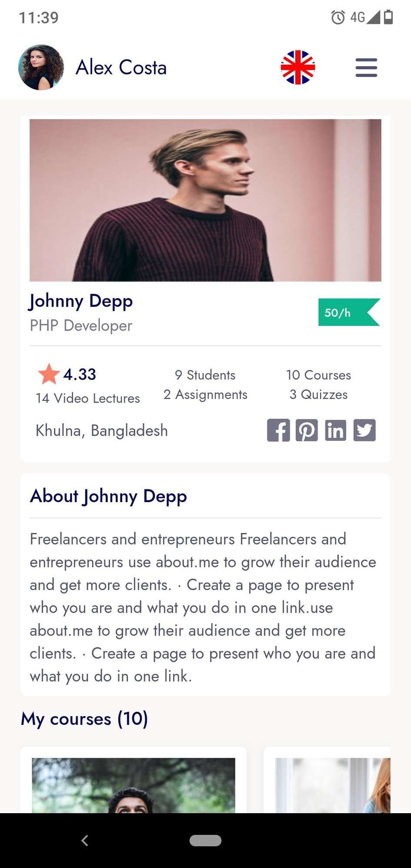Open Facebook social link
This screenshot has width=411, height=868.
coord(278,431)
